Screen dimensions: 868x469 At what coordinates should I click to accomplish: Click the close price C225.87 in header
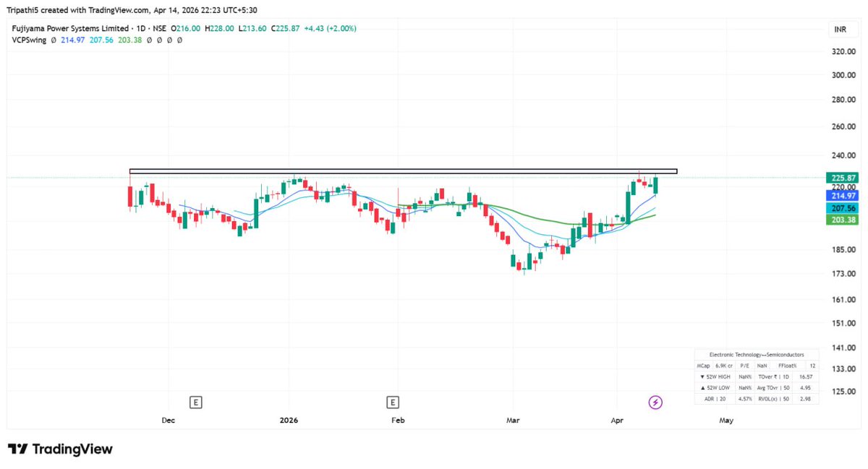286,29
